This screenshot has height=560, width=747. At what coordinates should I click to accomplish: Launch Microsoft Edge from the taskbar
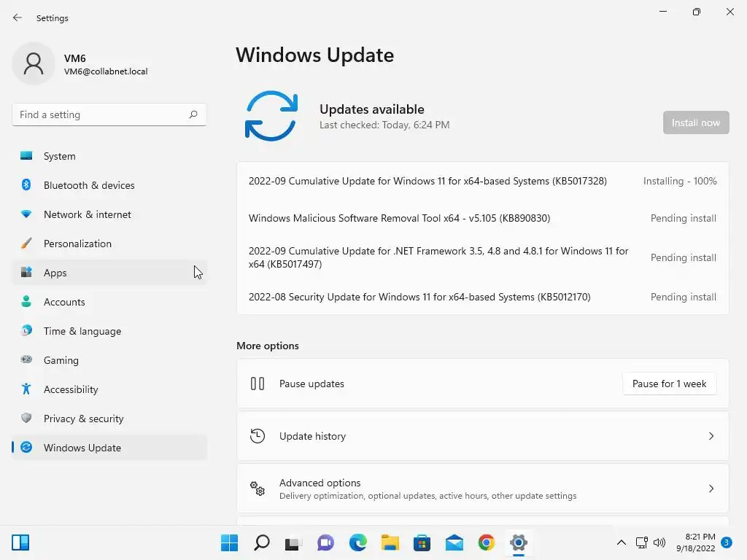[x=357, y=542]
